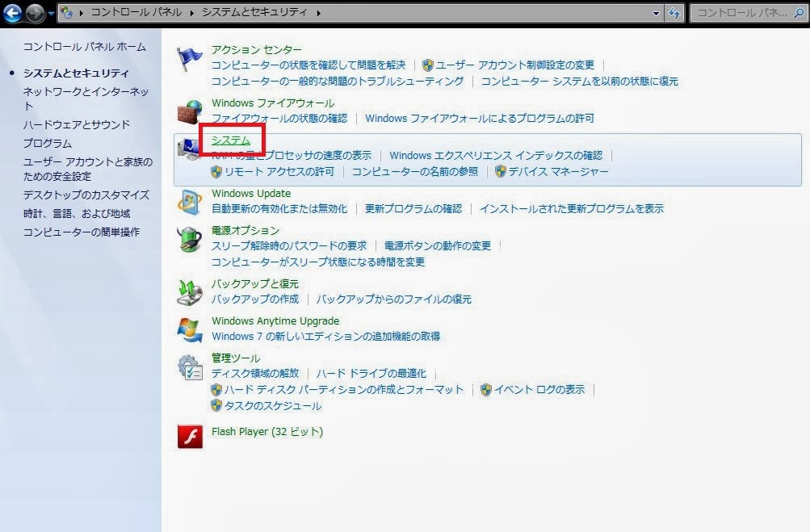Click 自動更新の有効化または無効化 link
This screenshot has width=810, height=532.
tap(279, 208)
